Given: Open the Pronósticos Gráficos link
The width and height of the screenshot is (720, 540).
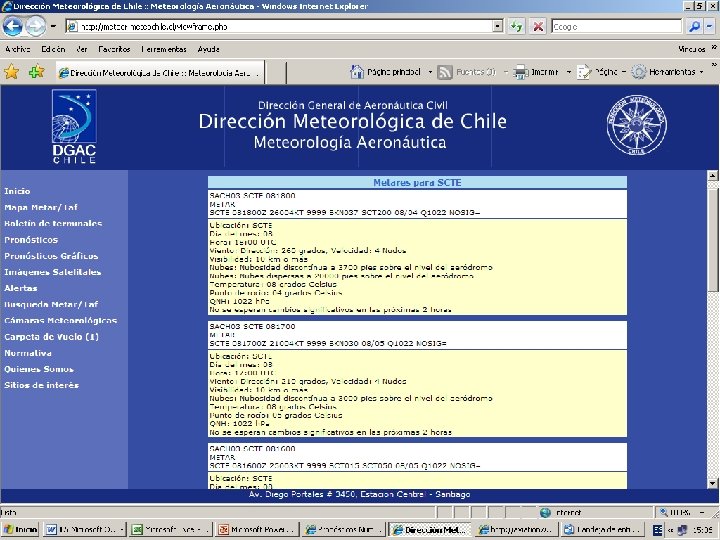Looking at the screenshot, I should (x=51, y=256).
